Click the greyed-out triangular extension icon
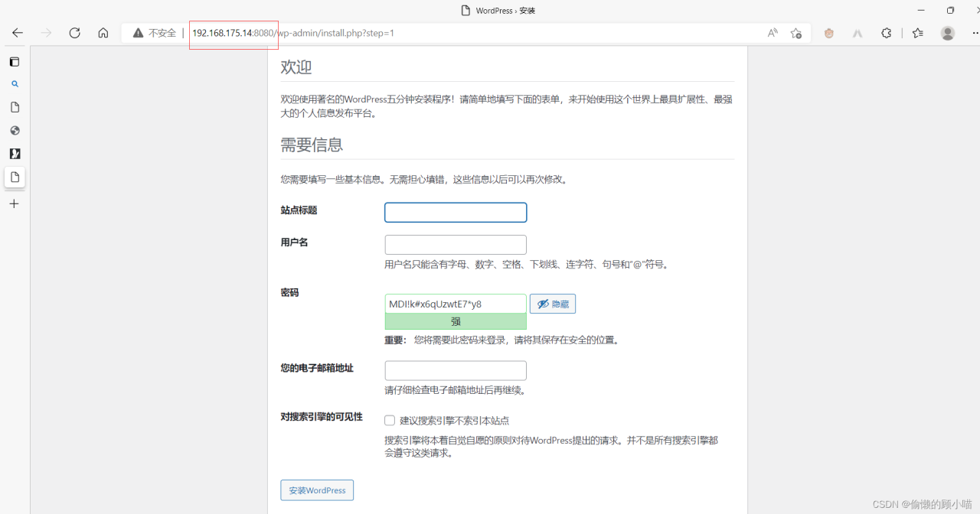The width and height of the screenshot is (980, 514). (x=857, y=33)
